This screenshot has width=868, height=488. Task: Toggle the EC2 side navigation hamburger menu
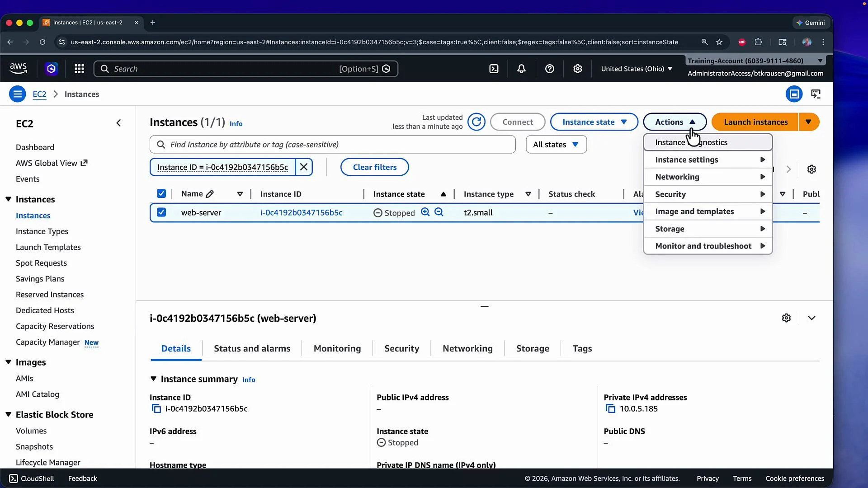click(18, 94)
